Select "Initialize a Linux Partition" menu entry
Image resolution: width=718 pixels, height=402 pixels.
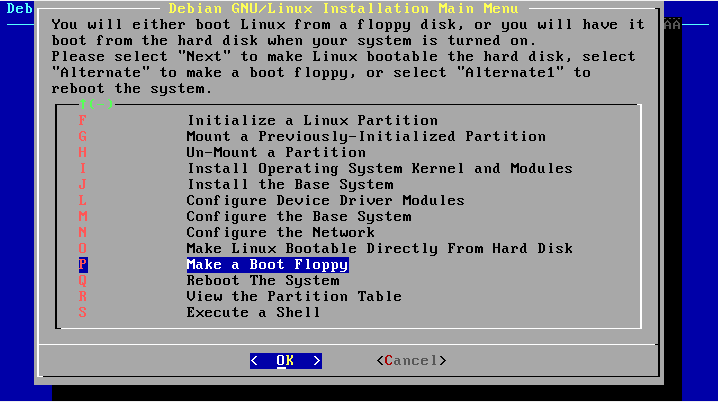tap(312, 120)
